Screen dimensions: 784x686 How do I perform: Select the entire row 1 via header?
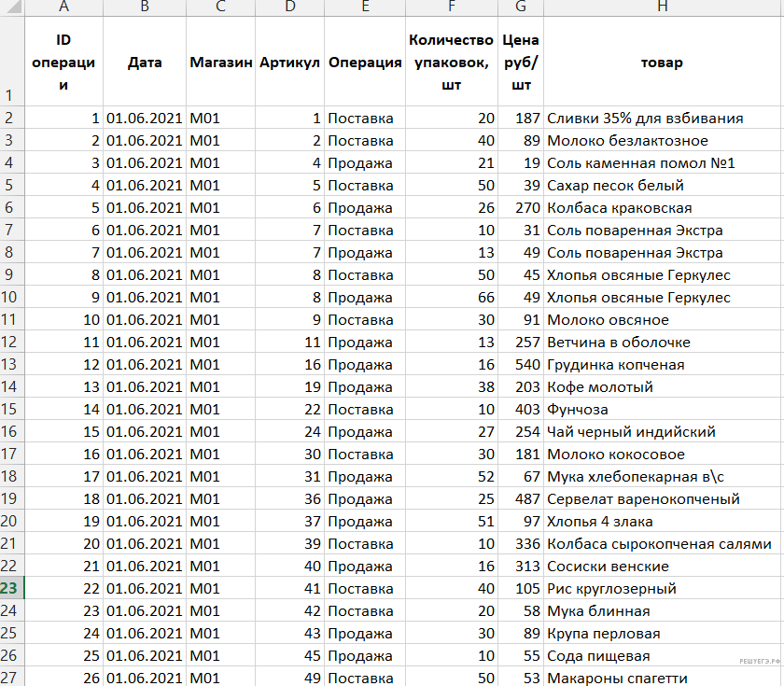(x=10, y=63)
